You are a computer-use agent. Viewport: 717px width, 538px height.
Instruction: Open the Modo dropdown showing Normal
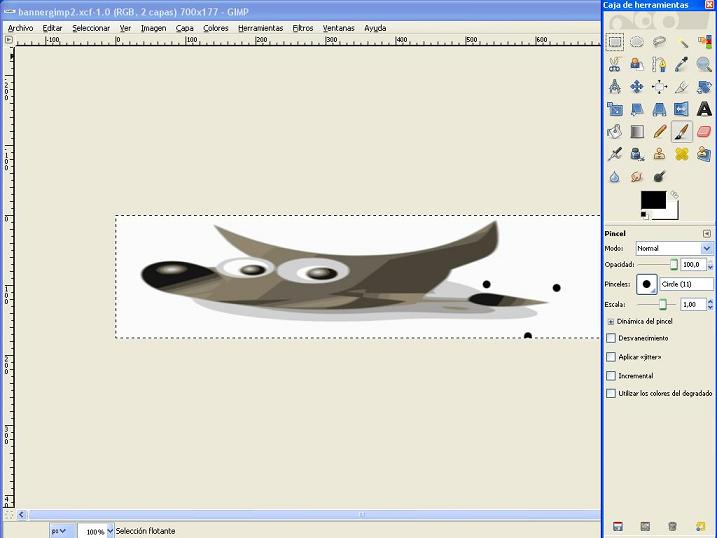(674, 248)
